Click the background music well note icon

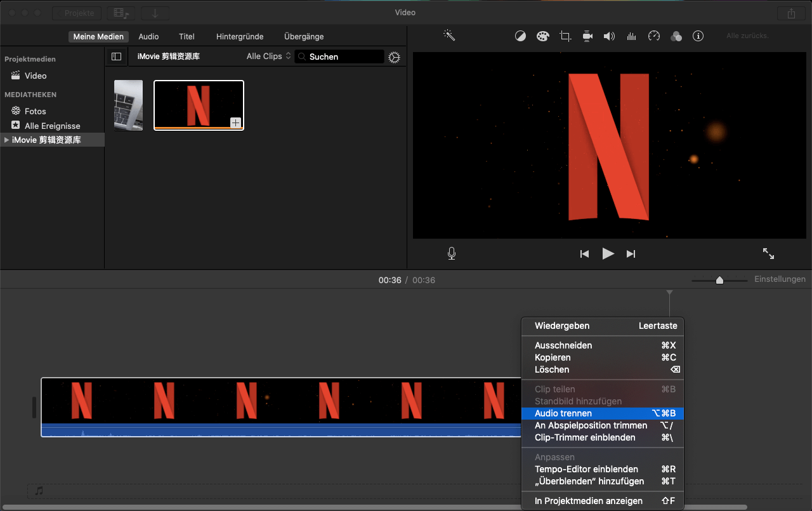(x=39, y=491)
